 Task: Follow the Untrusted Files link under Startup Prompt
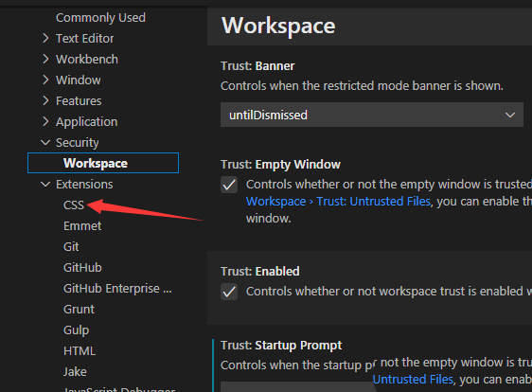413,379
